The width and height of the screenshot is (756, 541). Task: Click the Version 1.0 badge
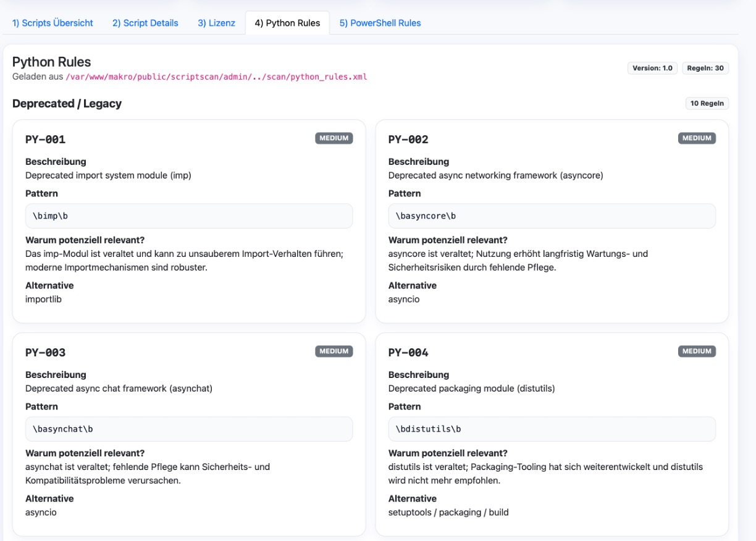coord(652,68)
